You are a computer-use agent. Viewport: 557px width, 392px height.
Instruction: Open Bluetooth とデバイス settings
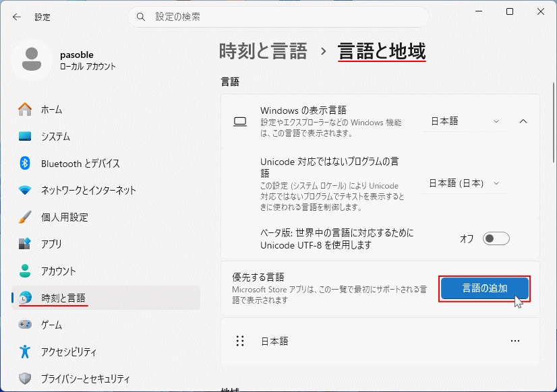point(26,163)
